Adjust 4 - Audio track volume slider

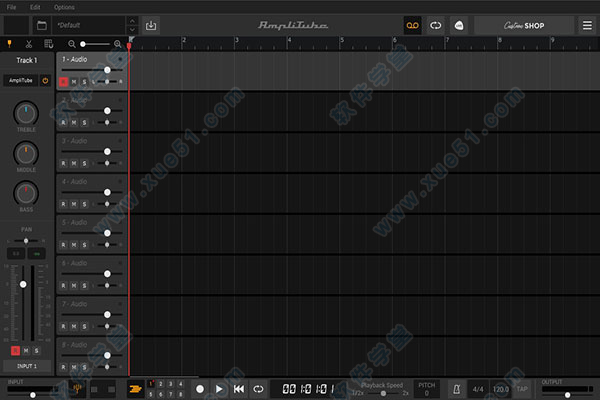[92, 192]
